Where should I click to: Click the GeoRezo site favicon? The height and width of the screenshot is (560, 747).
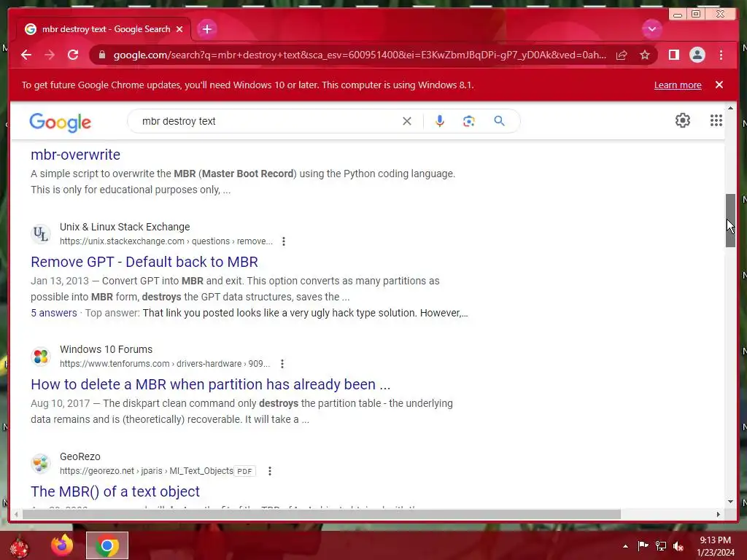(41, 463)
